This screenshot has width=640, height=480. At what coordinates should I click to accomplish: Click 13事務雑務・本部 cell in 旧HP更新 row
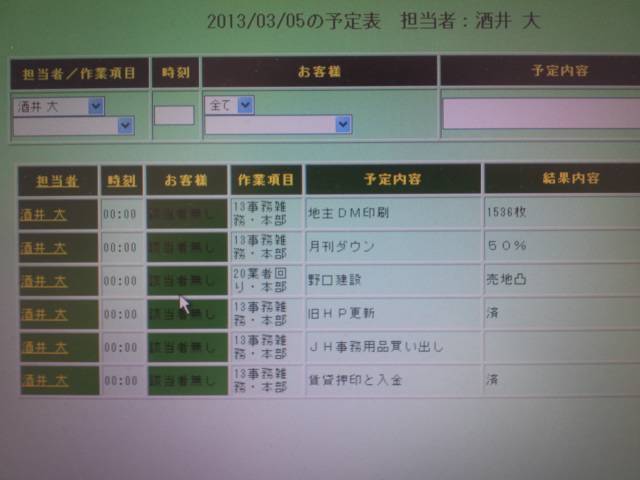coord(267,313)
